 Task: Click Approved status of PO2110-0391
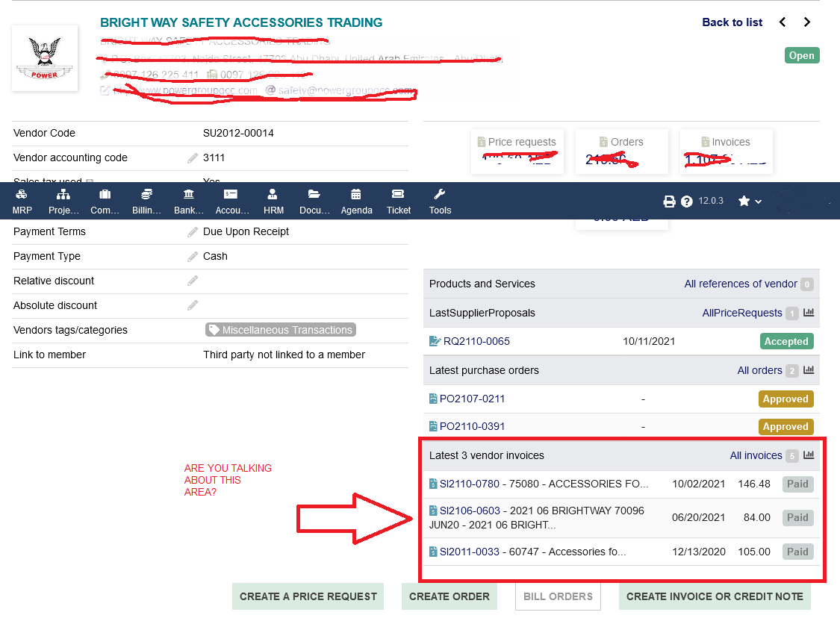pos(786,426)
